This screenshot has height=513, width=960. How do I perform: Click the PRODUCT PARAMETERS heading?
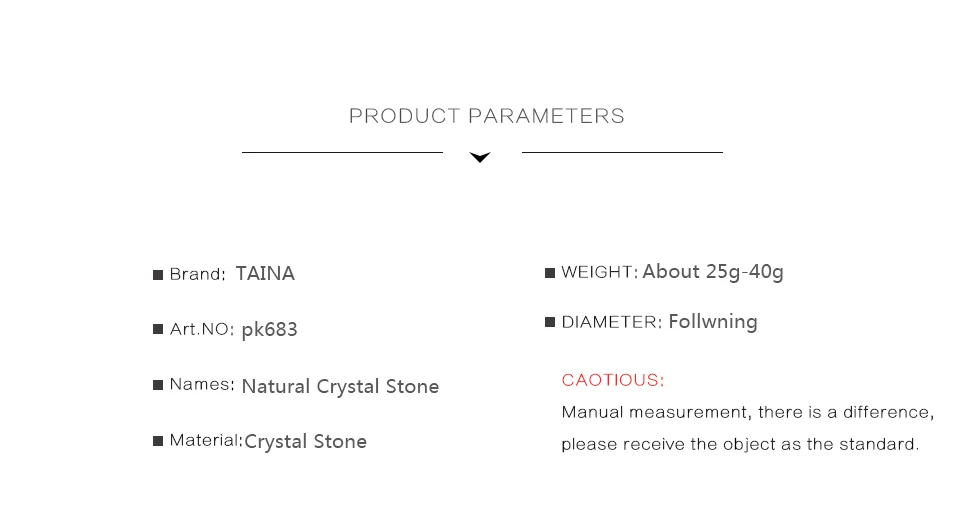(x=487, y=116)
